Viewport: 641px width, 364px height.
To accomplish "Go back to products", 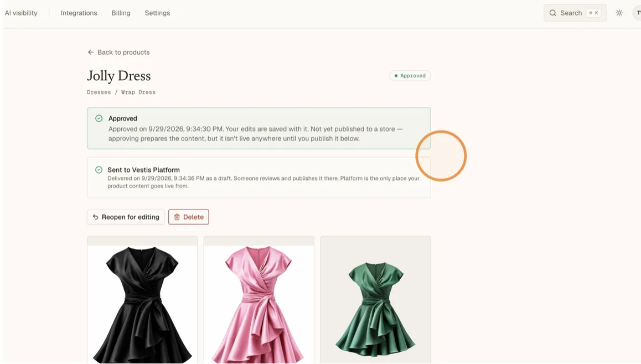I will click(x=118, y=53).
